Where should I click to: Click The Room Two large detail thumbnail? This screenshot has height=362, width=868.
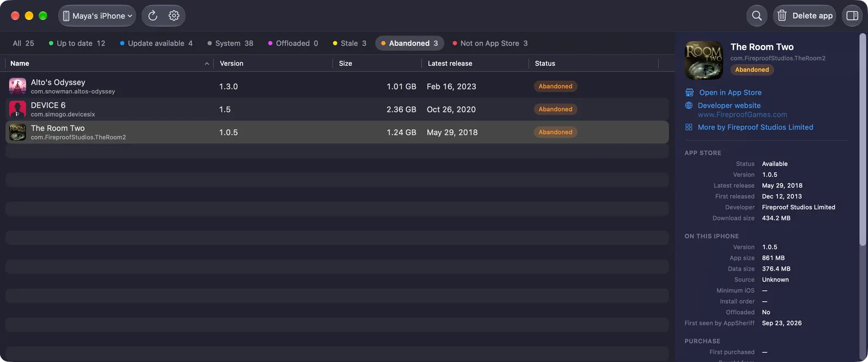[704, 60]
